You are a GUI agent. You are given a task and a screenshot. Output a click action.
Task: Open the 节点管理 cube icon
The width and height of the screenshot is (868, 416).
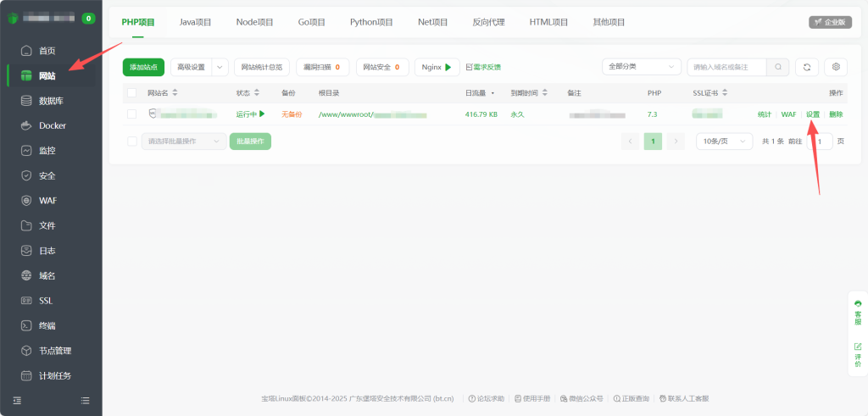tap(26, 351)
